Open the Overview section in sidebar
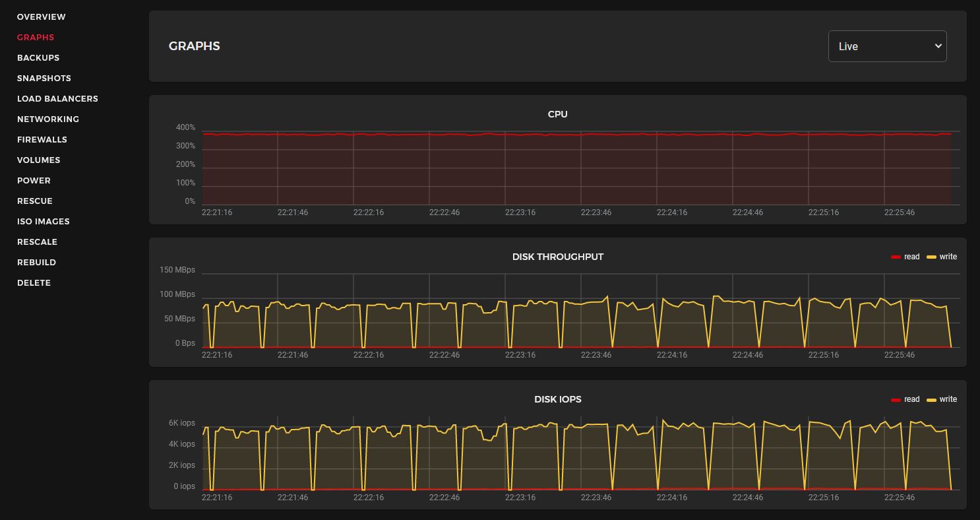The width and height of the screenshot is (980, 520). [41, 16]
